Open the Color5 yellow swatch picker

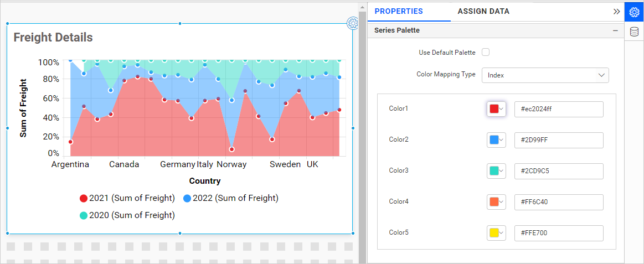(x=496, y=233)
